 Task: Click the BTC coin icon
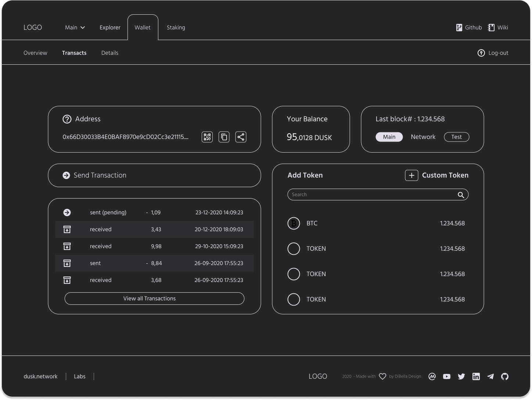click(294, 223)
